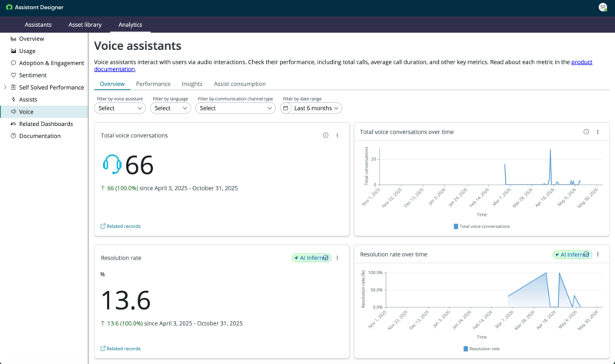615x364 pixels.
Task: Click the Self Solved Performance icon
Action: point(13,88)
